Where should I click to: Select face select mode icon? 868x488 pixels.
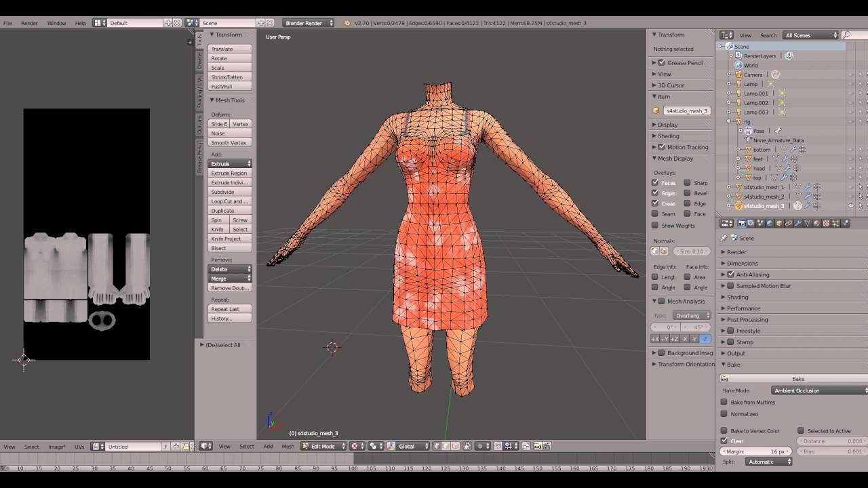tap(455, 446)
